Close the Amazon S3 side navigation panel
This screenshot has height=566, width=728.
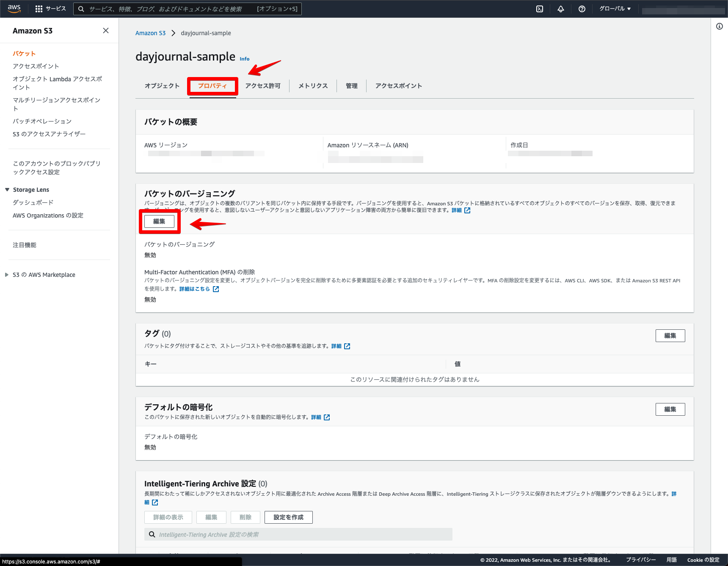click(106, 30)
